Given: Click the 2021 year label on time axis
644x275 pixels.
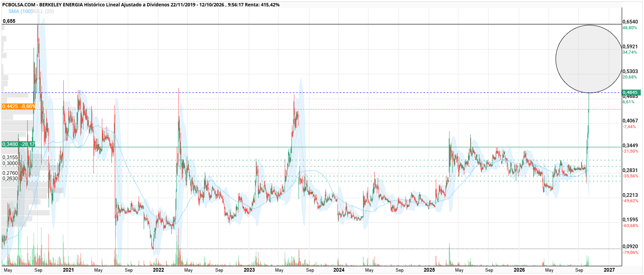Looking at the screenshot, I should point(68,270).
